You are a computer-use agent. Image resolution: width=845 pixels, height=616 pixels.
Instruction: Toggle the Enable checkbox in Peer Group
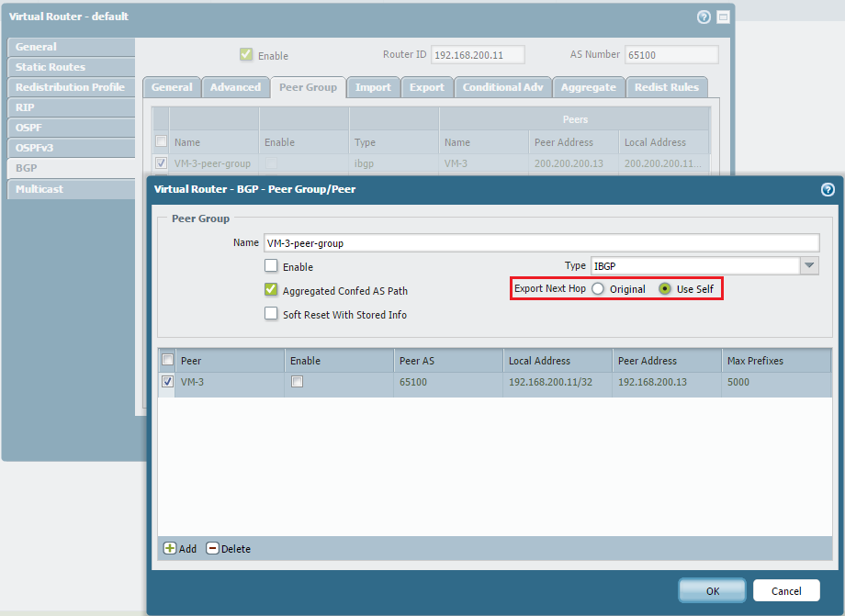[271, 266]
